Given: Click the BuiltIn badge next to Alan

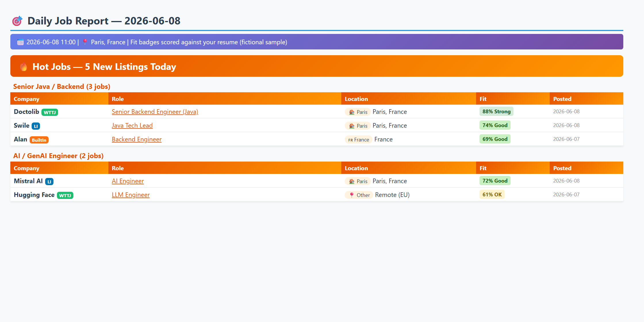Looking at the screenshot, I should tap(39, 140).
